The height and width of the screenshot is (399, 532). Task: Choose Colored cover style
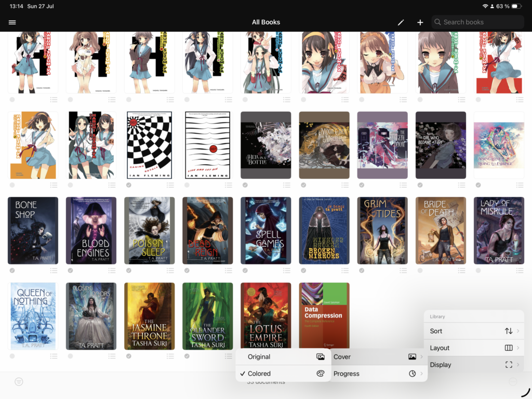pyautogui.click(x=283, y=374)
